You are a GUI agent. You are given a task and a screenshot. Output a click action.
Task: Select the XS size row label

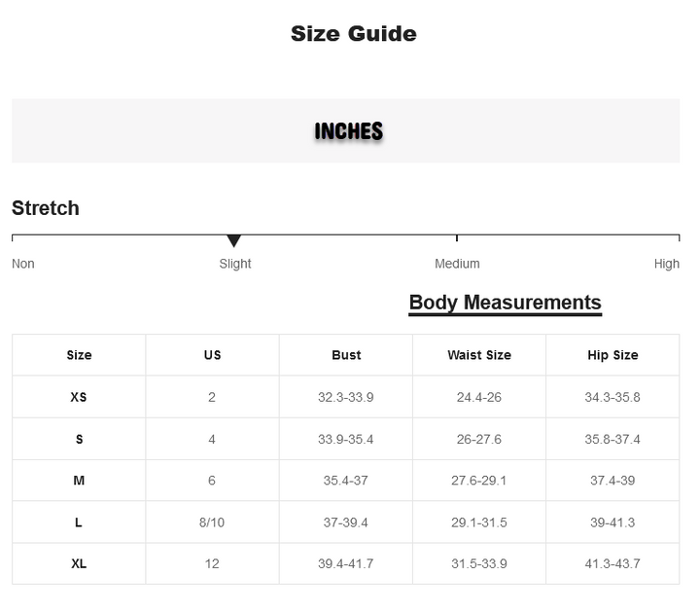coord(79,397)
